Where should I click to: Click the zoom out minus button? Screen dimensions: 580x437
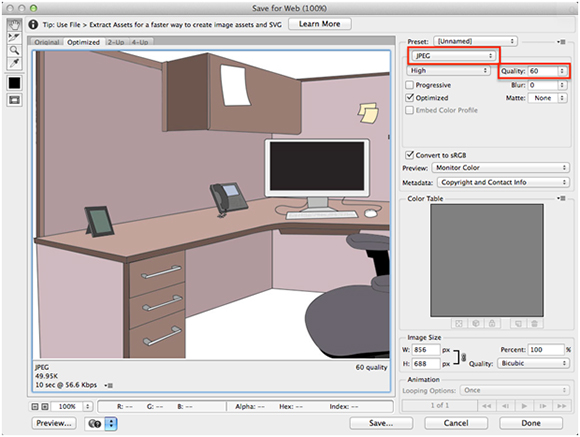point(35,406)
